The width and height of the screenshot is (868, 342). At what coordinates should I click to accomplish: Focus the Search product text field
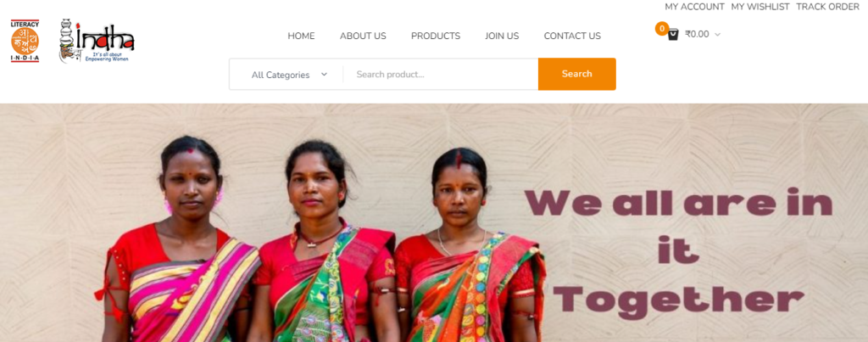coord(441,75)
